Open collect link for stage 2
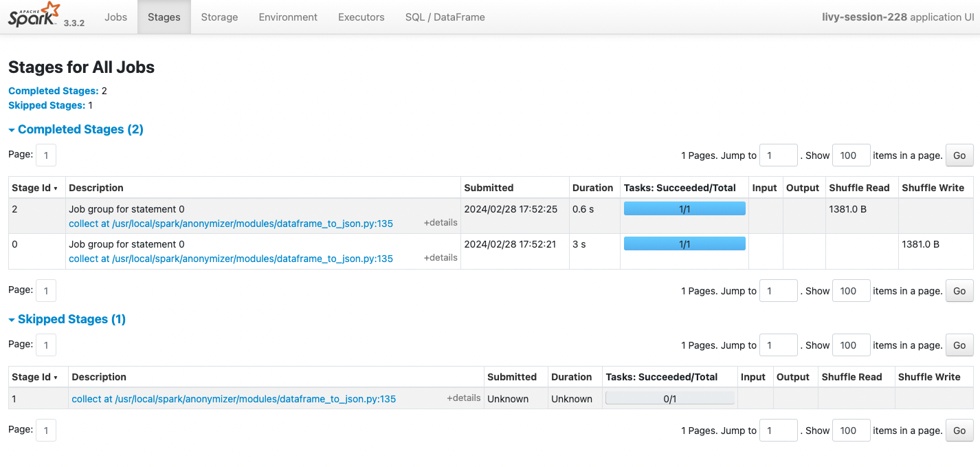The image size is (980, 467). pyautogui.click(x=231, y=224)
